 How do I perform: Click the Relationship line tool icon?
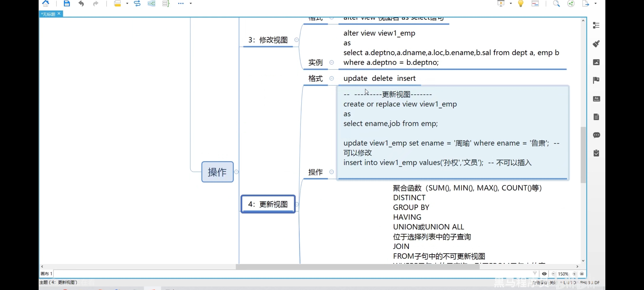137,3
